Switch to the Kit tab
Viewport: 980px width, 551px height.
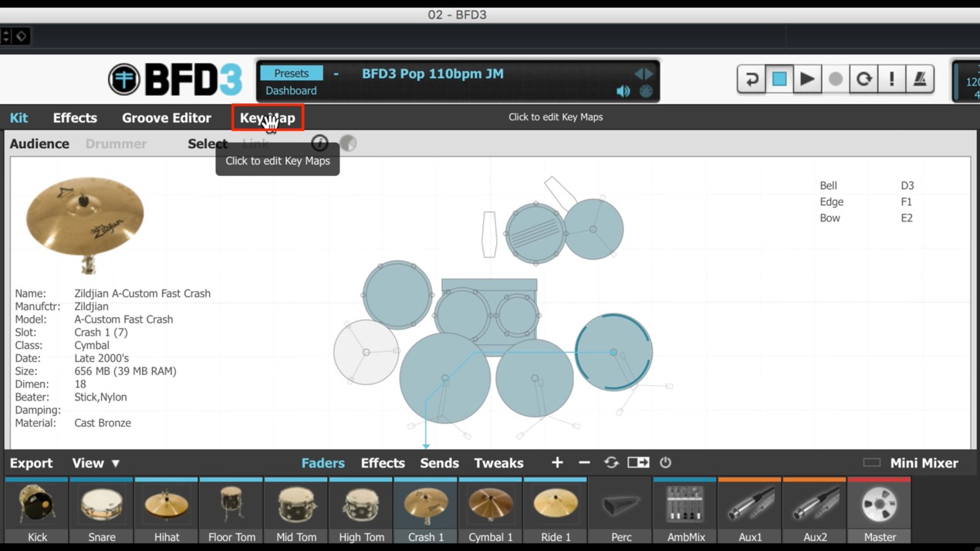[19, 118]
